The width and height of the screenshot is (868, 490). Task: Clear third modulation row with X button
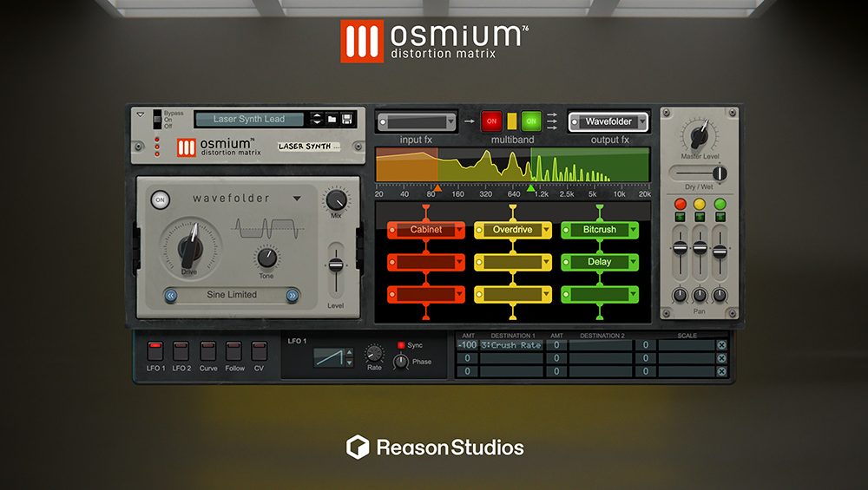tap(721, 372)
